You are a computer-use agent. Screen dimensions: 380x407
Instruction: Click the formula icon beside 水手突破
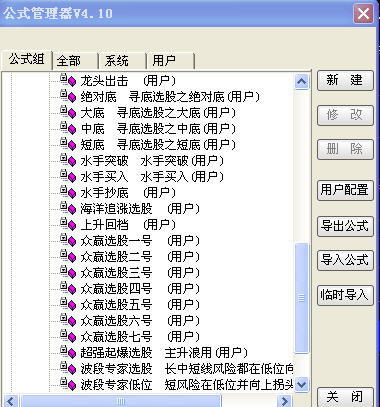(x=68, y=160)
